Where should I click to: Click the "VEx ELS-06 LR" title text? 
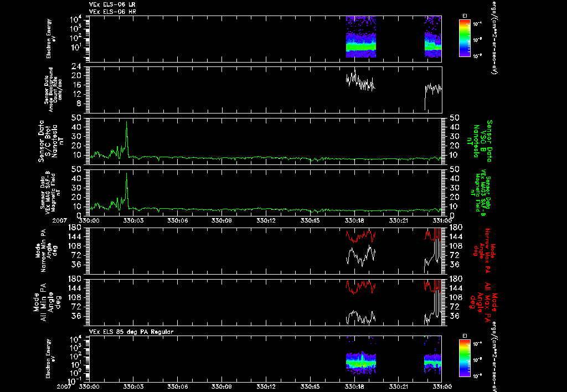coord(112,4)
